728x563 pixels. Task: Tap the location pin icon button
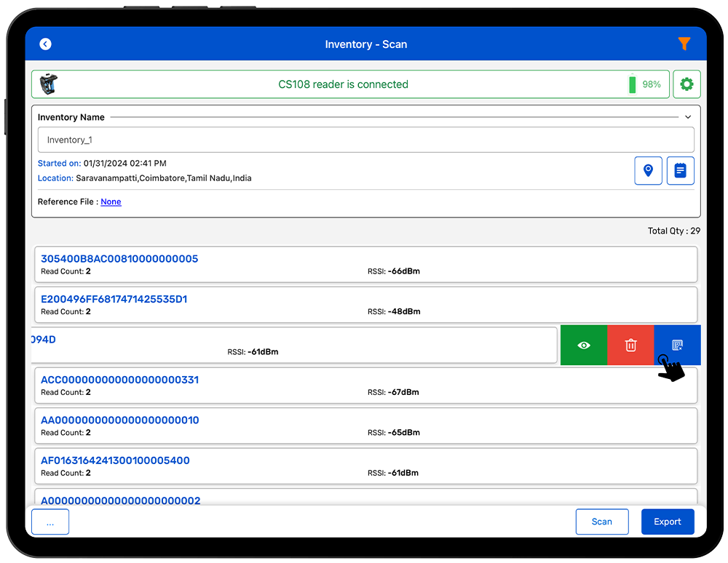[x=648, y=171]
